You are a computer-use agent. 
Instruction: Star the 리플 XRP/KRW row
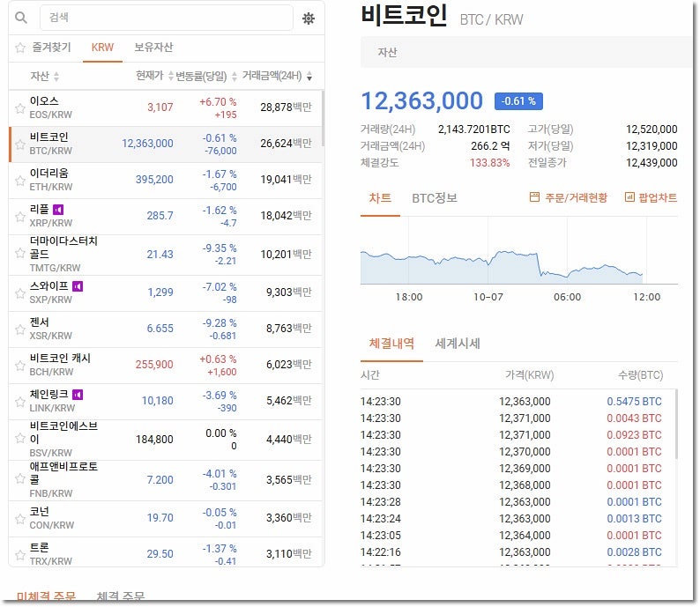coord(20,217)
